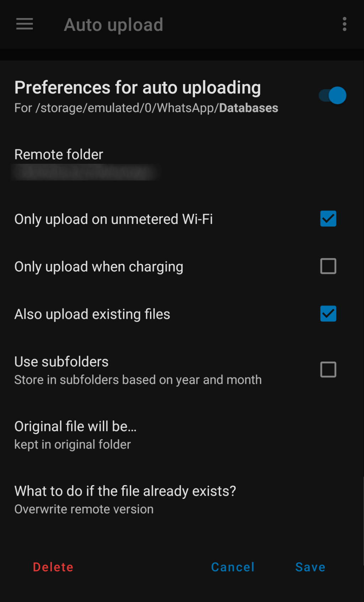Click the Auto upload title
The image size is (364, 602).
[x=113, y=25]
